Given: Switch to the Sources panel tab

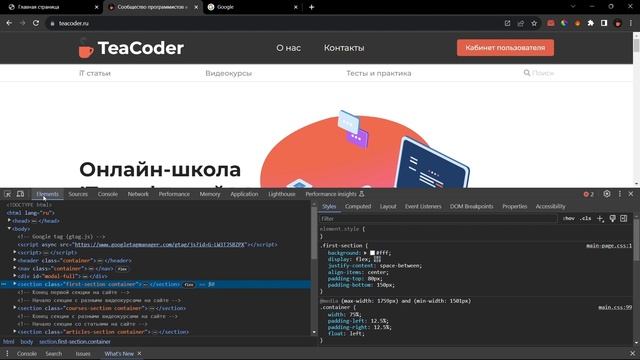Looking at the screenshot, I should pyautogui.click(x=78, y=194).
